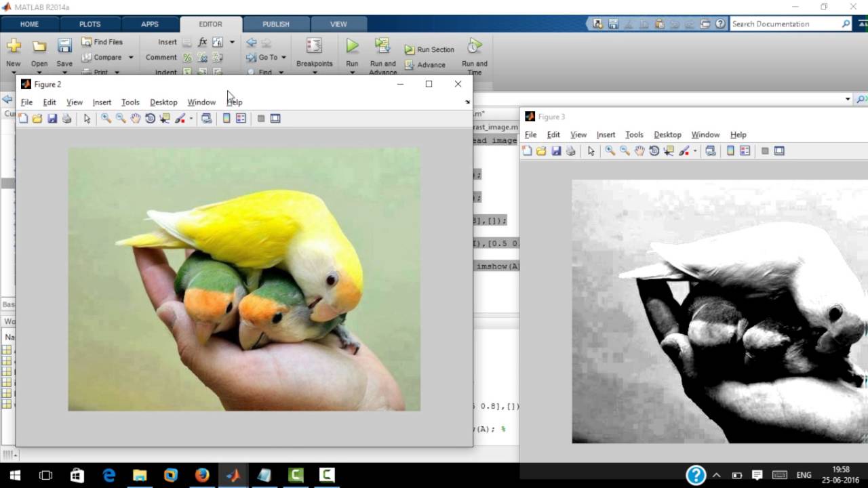Open the PLOTS ribbon tab
The height and width of the screenshot is (488, 868).
point(90,24)
